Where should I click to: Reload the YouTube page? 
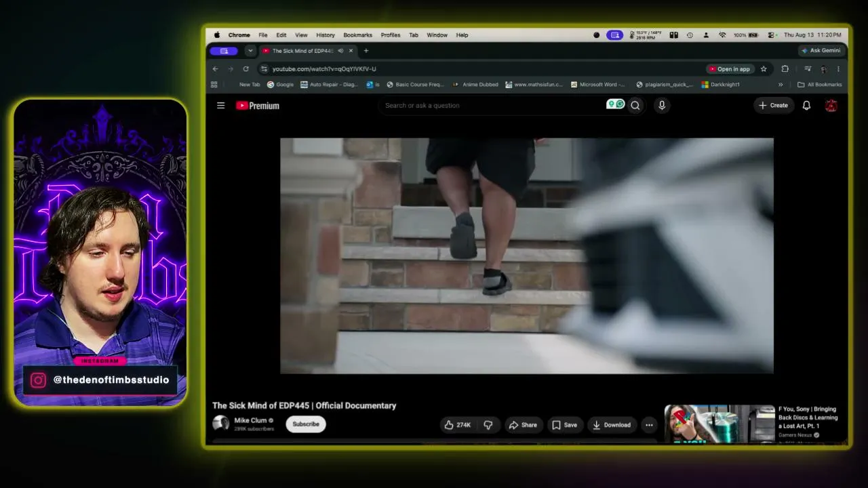[245, 68]
